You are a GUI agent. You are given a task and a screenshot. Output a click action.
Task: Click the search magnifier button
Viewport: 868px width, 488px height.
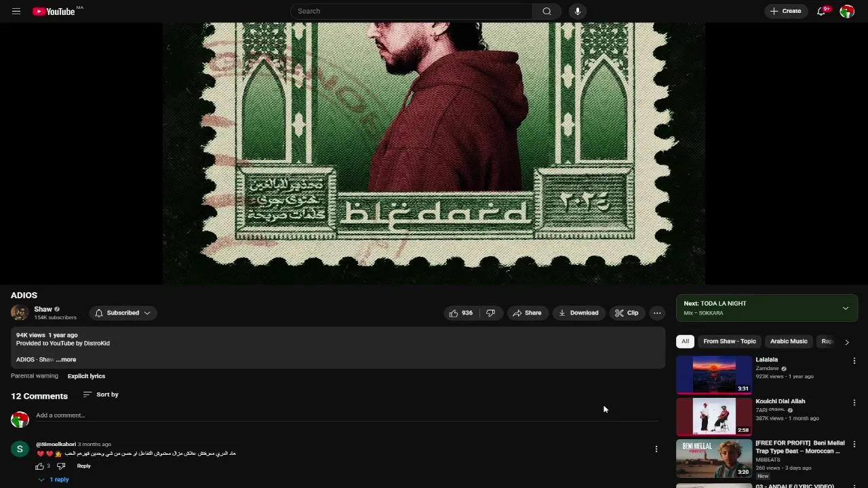(547, 11)
